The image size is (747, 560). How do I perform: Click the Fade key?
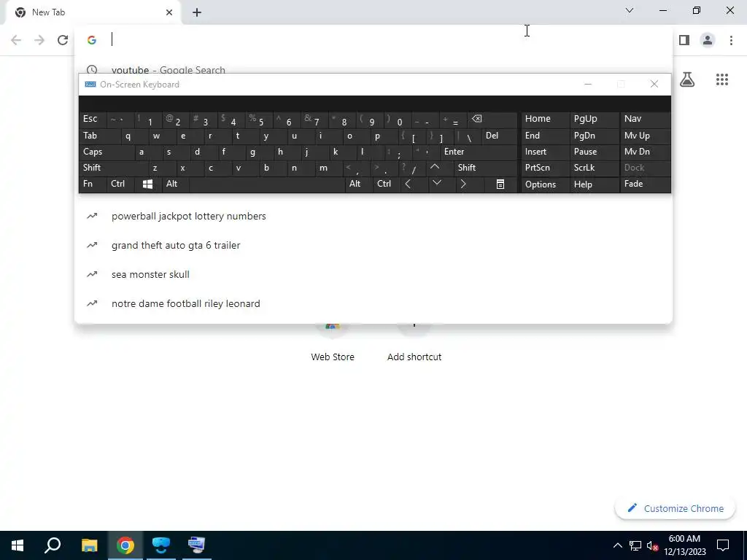click(x=645, y=184)
